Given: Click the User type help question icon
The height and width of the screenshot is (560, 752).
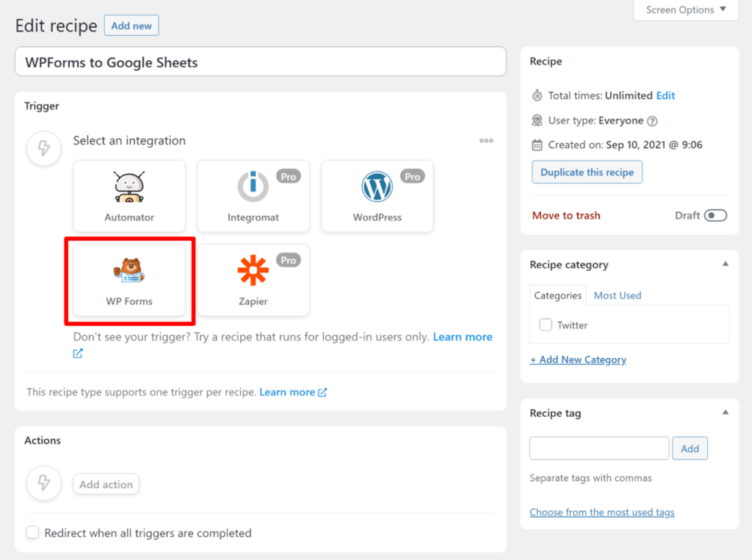Looking at the screenshot, I should point(652,121).
